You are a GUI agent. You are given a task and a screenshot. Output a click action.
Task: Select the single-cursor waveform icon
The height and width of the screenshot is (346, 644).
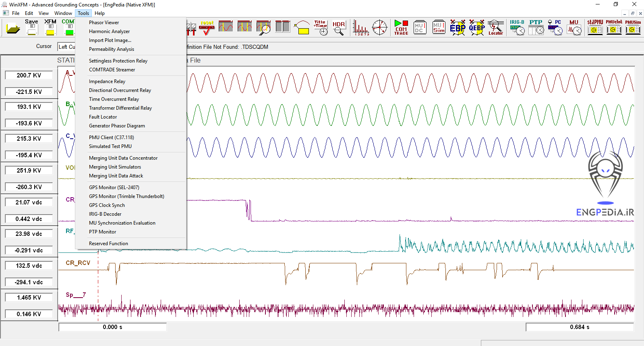(226, 27)
